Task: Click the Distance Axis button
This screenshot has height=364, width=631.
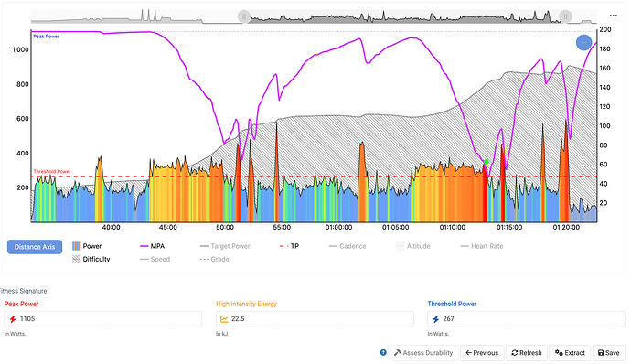Action: [35, 246]
